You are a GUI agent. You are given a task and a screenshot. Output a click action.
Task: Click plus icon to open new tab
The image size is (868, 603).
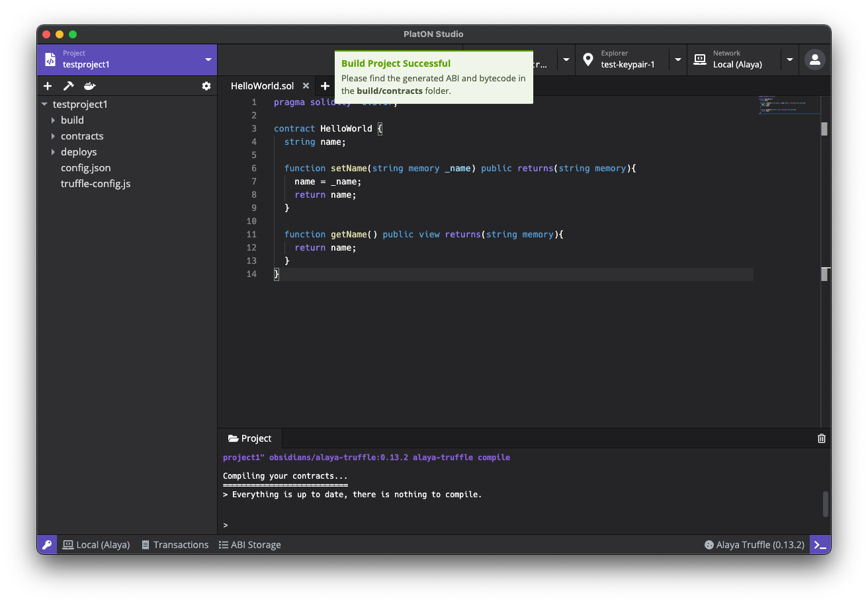click(x=325, y=86)
